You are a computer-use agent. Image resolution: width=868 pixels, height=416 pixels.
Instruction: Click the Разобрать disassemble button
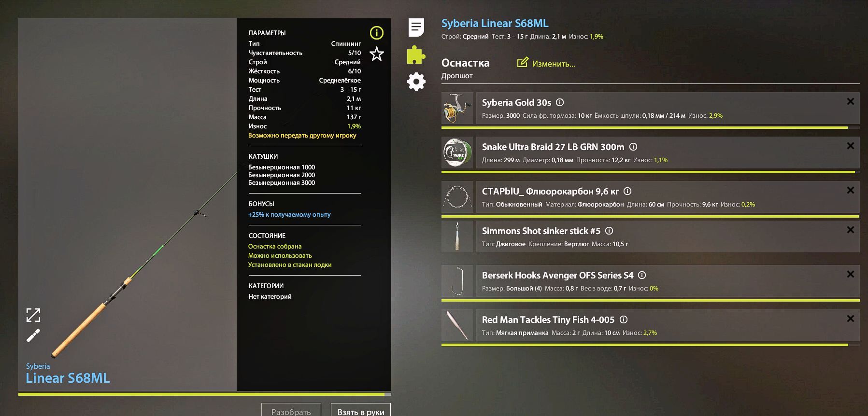[x=291, y=411]
